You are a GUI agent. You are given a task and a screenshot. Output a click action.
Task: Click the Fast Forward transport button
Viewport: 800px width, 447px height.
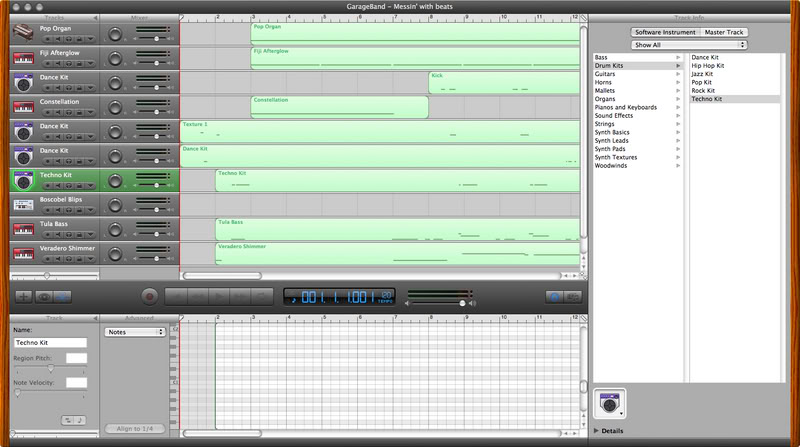point(240,296)
